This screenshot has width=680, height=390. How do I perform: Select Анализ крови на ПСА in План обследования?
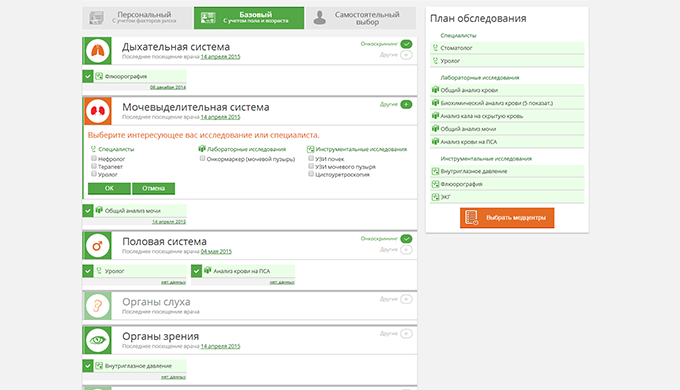coord(507,142)
